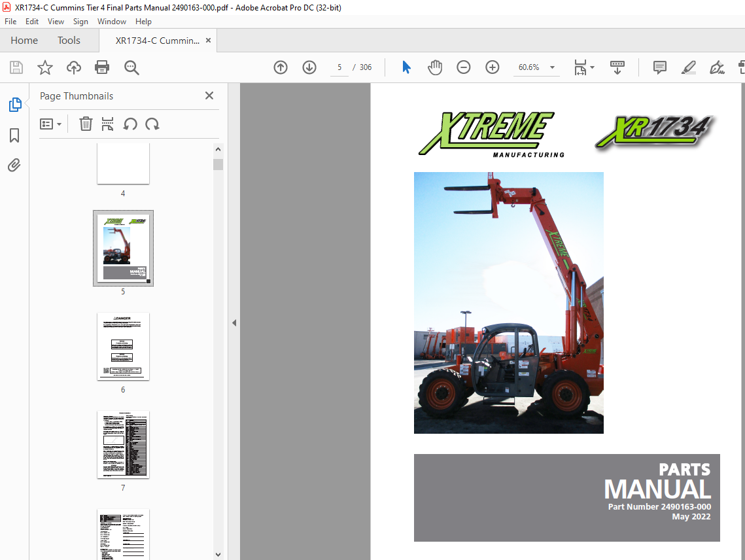Open the Window menu
745x560 pixels.
point(112,22)
